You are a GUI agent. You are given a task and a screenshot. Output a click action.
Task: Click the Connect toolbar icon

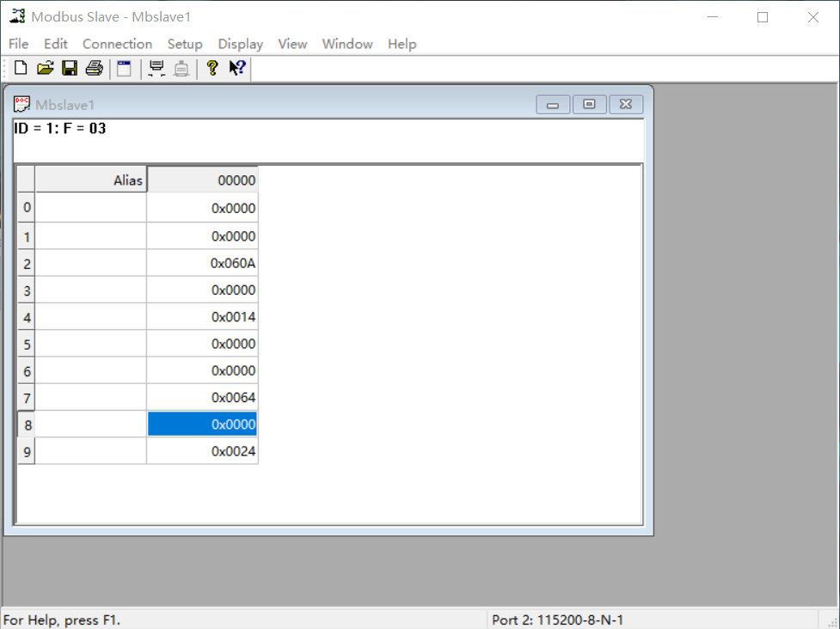click(x=156, y=69)
